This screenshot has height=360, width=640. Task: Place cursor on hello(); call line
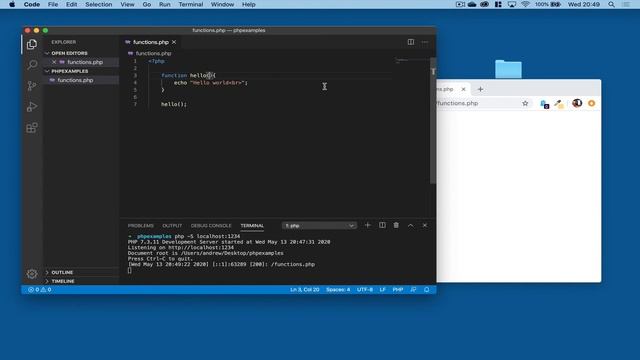point(174,104)
